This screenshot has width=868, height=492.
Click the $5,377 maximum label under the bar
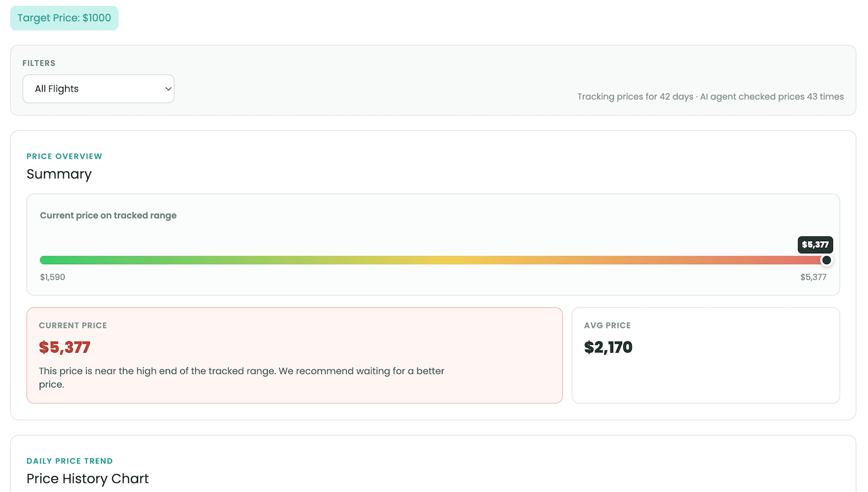tap(813, 277)
